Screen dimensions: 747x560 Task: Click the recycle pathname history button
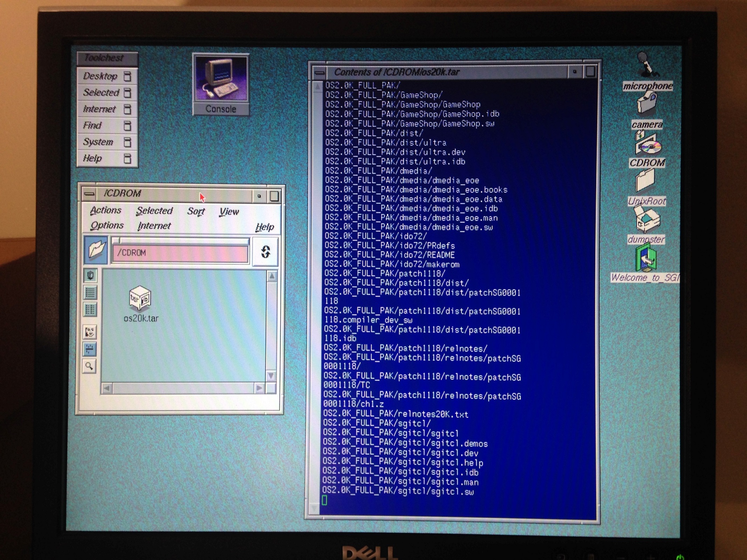click(265, 251)
